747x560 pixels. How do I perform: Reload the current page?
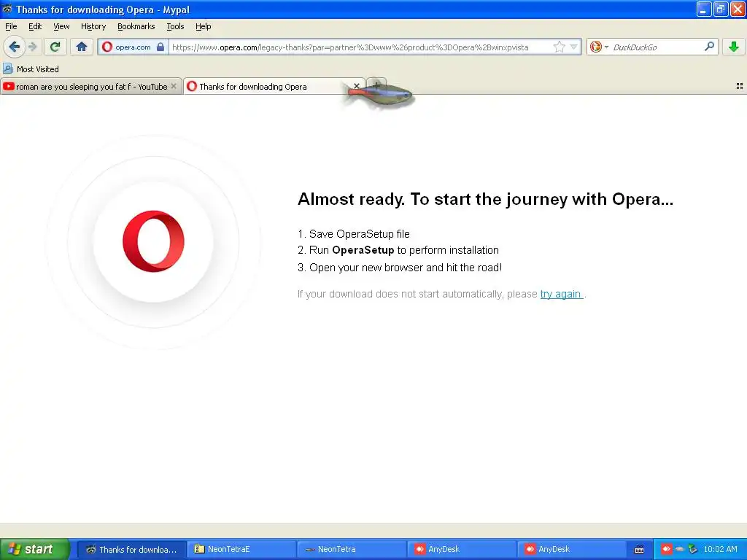(x=55, y=47)
